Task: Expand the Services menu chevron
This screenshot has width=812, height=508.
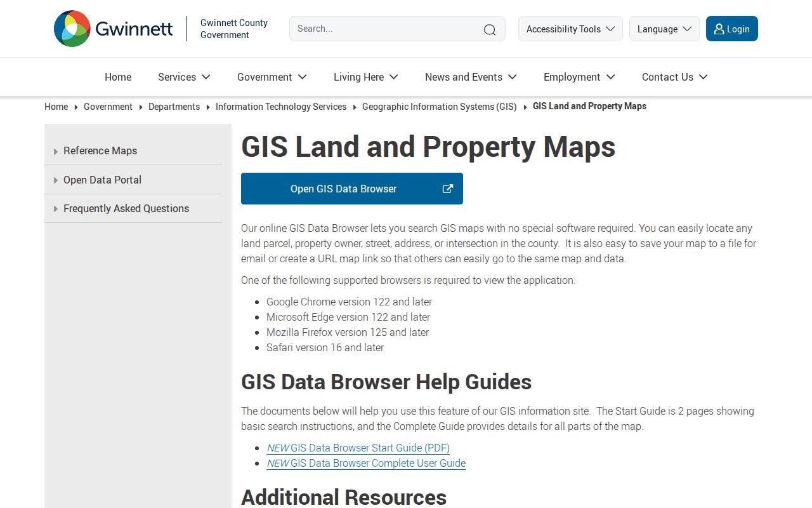Action: tap(206, 77)
